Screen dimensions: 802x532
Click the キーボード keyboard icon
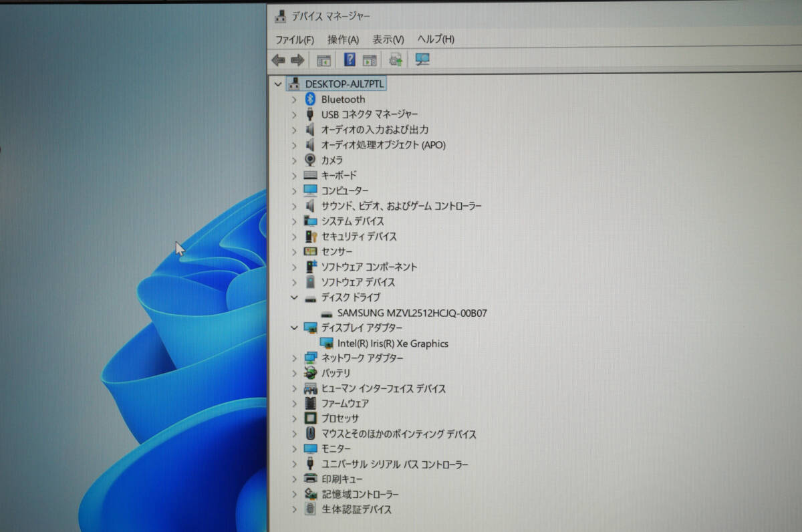[310, 175]
